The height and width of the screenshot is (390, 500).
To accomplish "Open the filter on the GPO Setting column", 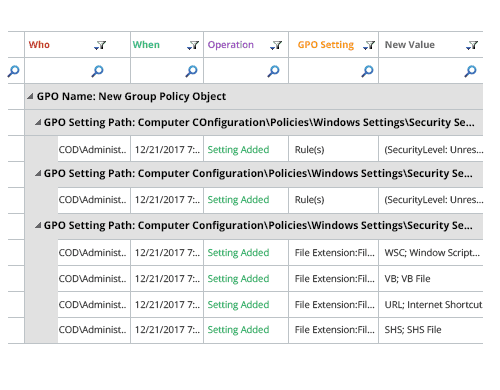I will coord(369,45).
